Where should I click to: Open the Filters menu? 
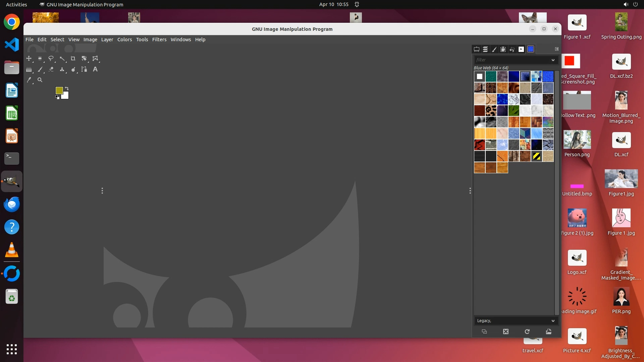(159, 40)
